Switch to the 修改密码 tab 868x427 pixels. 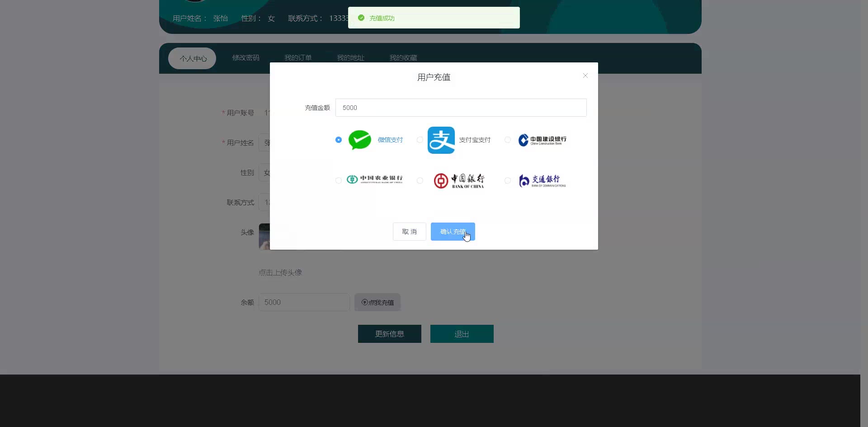pyautogui.click(x=245, y=58)
